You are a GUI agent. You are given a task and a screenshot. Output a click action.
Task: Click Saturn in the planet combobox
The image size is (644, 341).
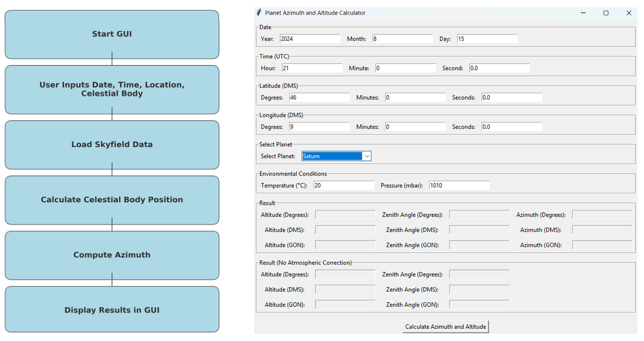332,156
